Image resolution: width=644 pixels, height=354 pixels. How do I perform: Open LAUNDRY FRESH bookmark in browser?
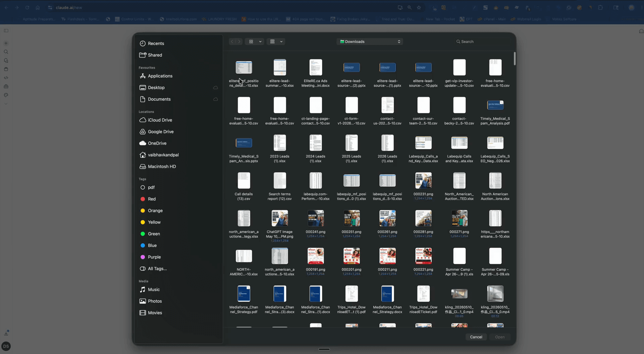(219, 19)
